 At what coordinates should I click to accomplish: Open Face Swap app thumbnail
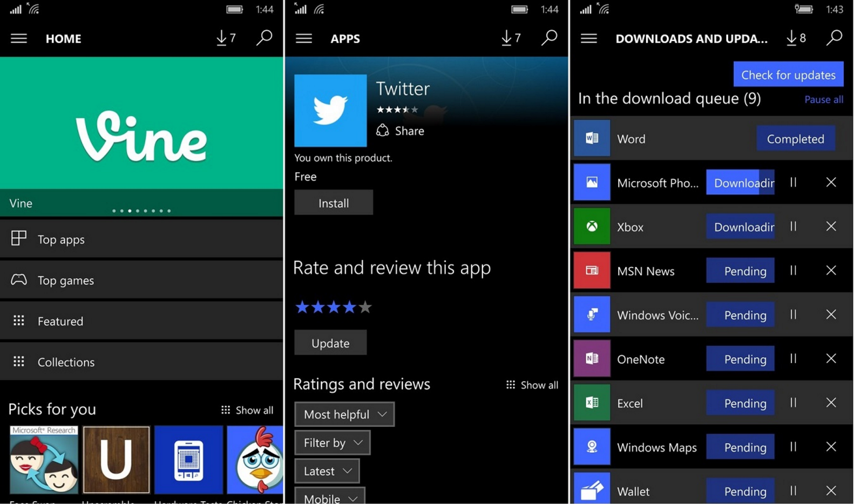tap(44, 460)
